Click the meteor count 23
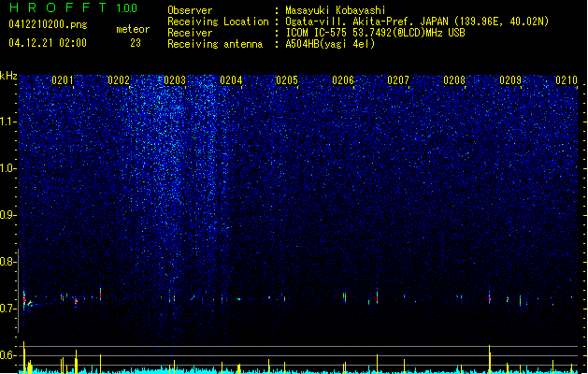 [136, 43]
